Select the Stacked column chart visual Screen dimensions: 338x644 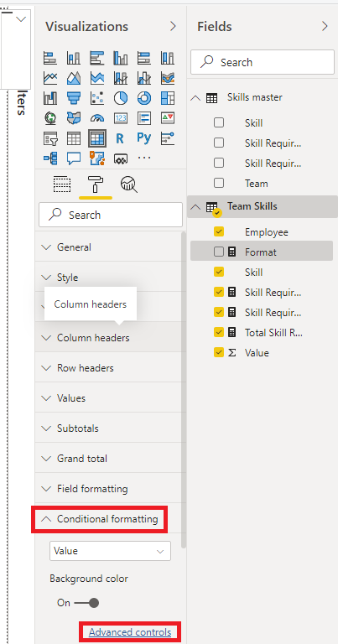[74, 58]
